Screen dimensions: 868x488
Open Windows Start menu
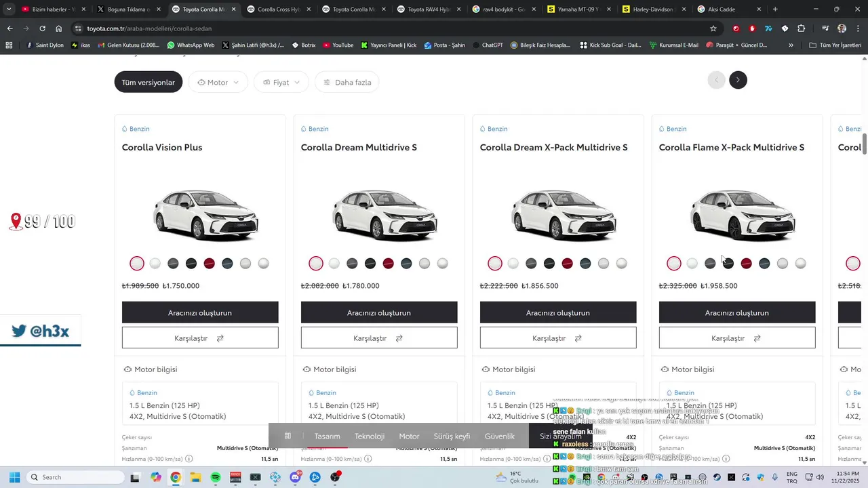(14, 477)
